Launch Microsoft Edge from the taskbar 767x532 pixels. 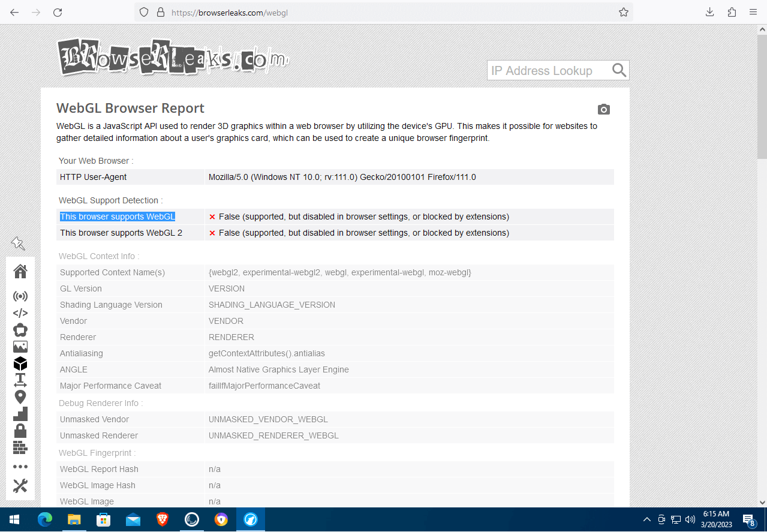tap(45, 519)
